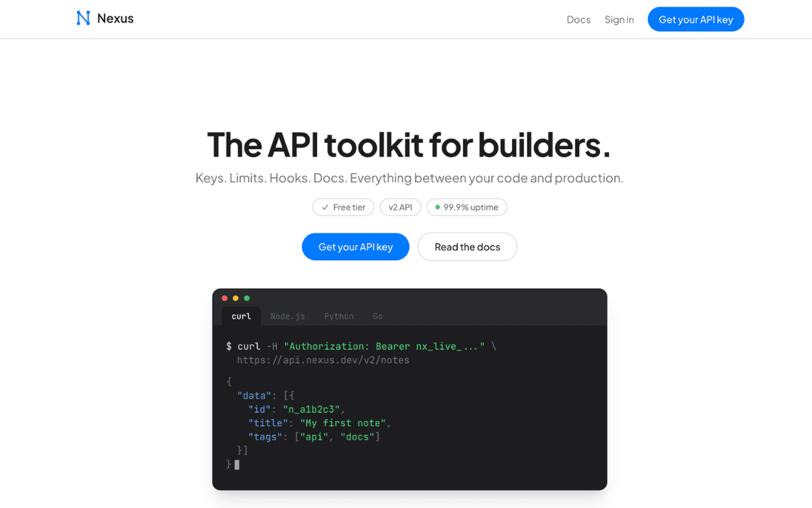Click the api.nexus.dev URL in the terminal

pos(323,360)
